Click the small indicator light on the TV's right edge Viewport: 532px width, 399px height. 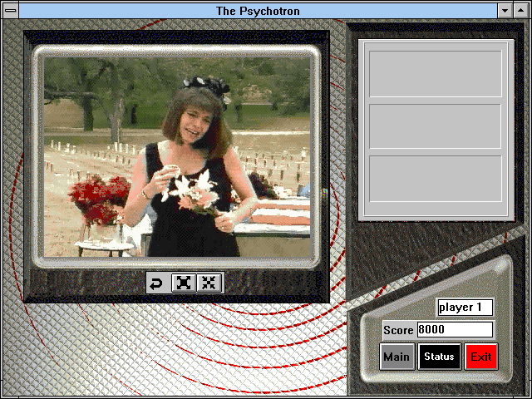324,194
